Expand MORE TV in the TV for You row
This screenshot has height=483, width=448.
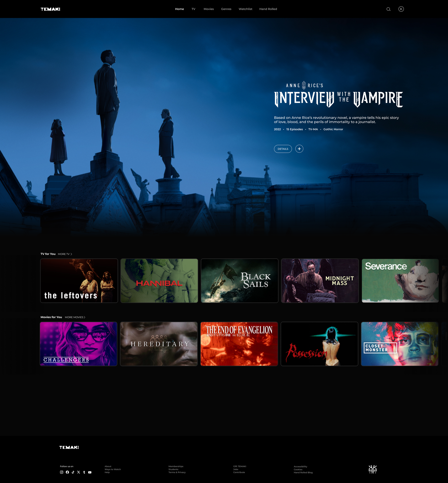point(65,254)
